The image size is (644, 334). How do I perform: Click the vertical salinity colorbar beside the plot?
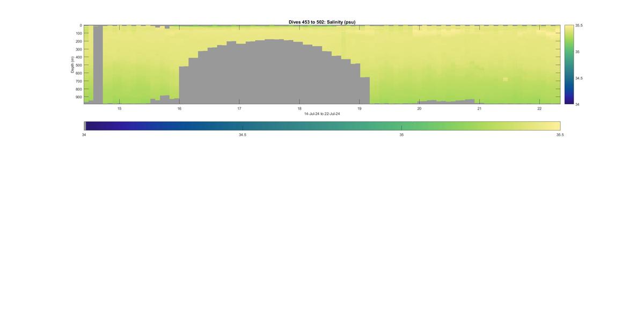tap(569, 64)
